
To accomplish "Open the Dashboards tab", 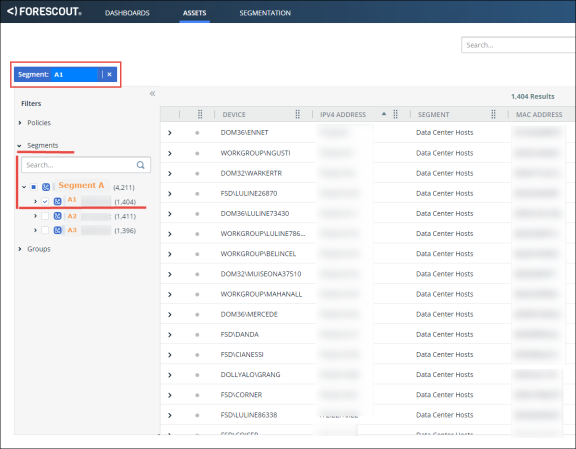I will coord(127,13).
